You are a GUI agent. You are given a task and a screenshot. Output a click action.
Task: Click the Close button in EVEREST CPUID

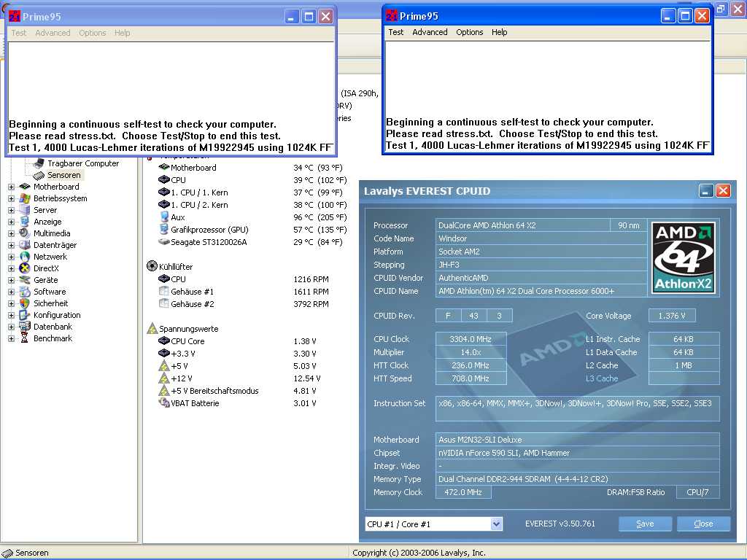(703, 524)
